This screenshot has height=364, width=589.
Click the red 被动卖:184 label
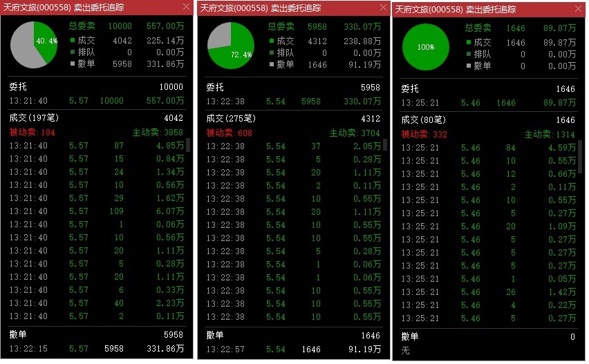click(x=32, y=132)
